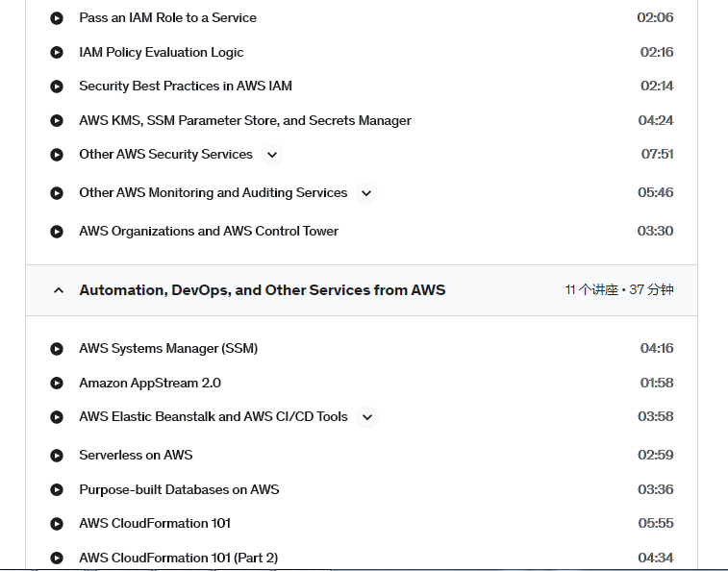The width and height of the screenshot is (728, 571).
Task: Click play icon beside Other AWS Security Services
Action: pos(57,155)
